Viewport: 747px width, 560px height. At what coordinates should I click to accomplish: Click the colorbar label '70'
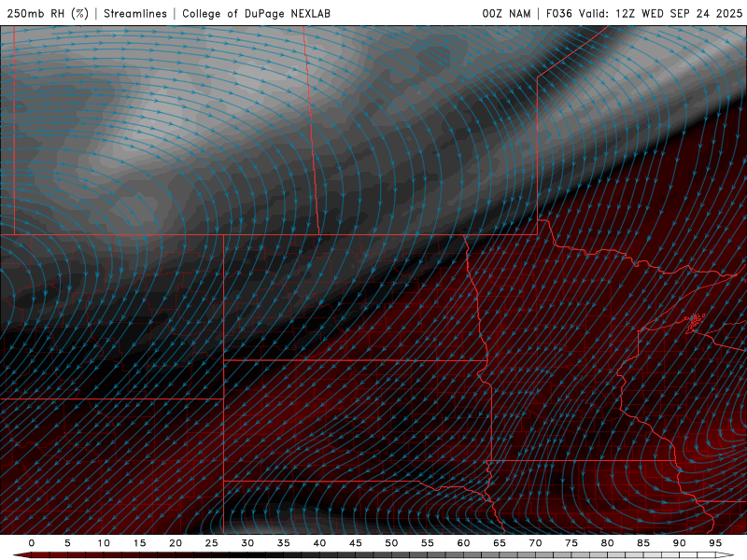tap(535, 543)
